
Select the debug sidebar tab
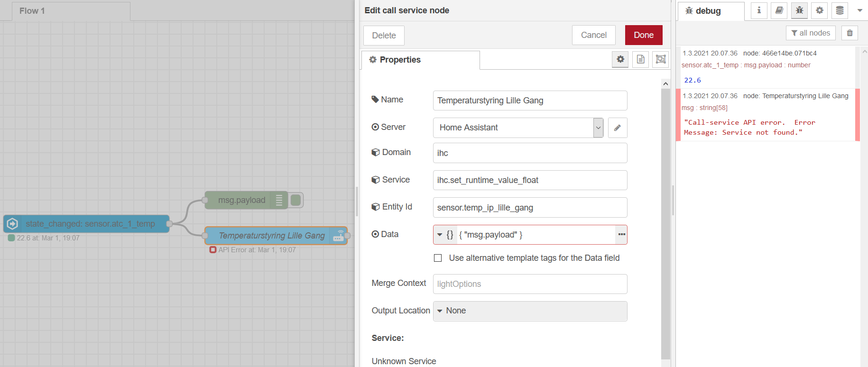tap(708, 11)
